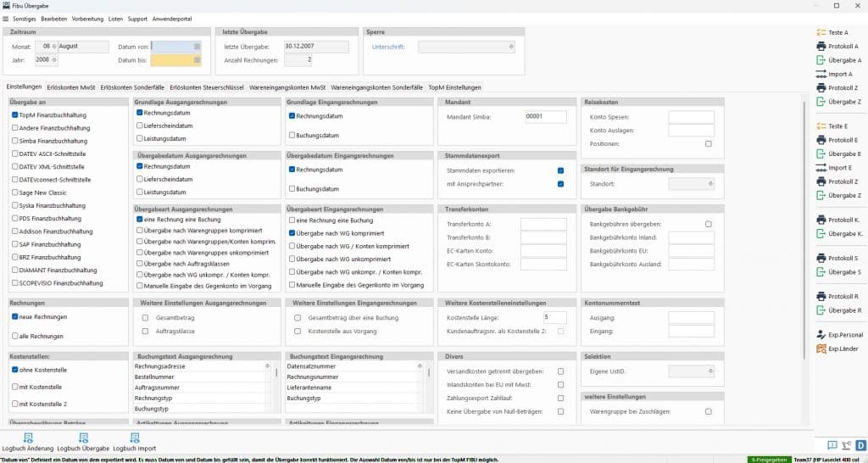Start Import A from sidebar

click(x=821, y=74)
